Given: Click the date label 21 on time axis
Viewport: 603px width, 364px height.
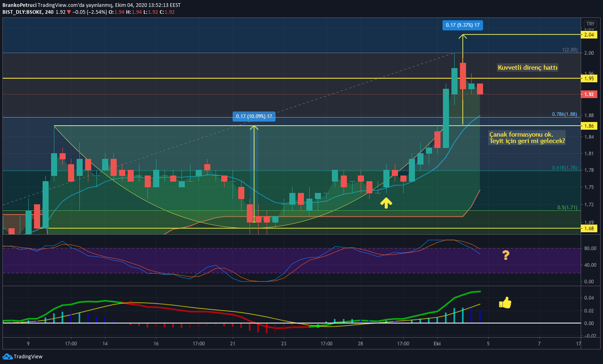Looking at the screenshot, I should point(233,344).
